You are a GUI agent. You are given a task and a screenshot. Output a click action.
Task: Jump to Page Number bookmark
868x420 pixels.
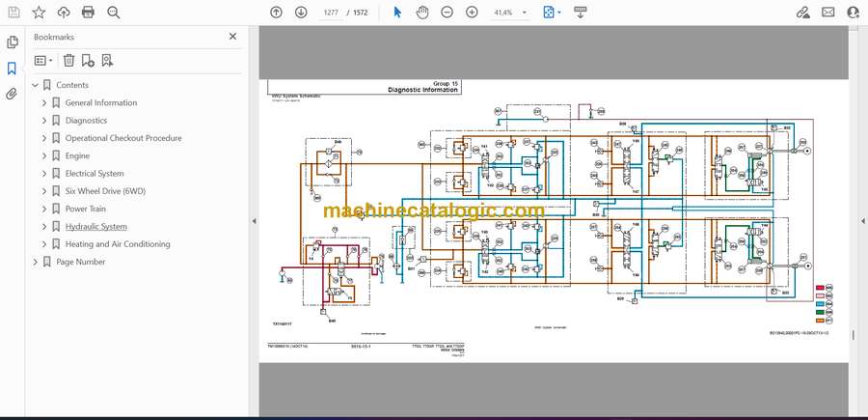click(x=80, y=262)
